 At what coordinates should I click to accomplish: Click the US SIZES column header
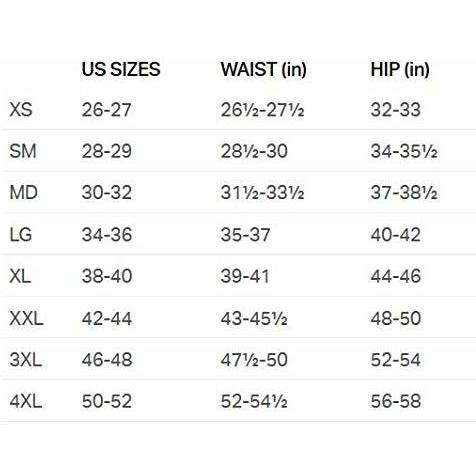[x=121, y=69]
